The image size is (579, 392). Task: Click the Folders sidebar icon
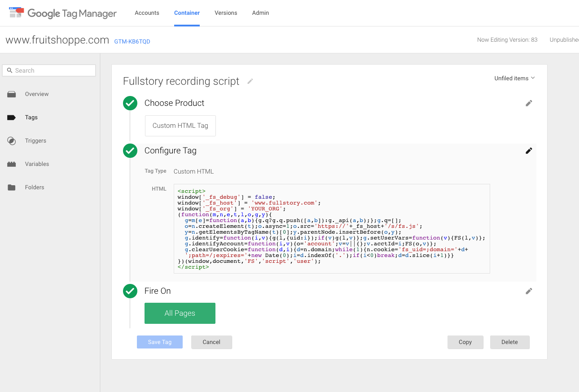coord(12,187)
